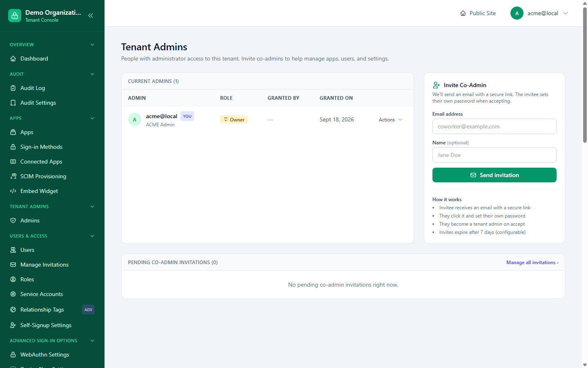
Task: Click the page vertical scrollbar
Action: (585, 75)
